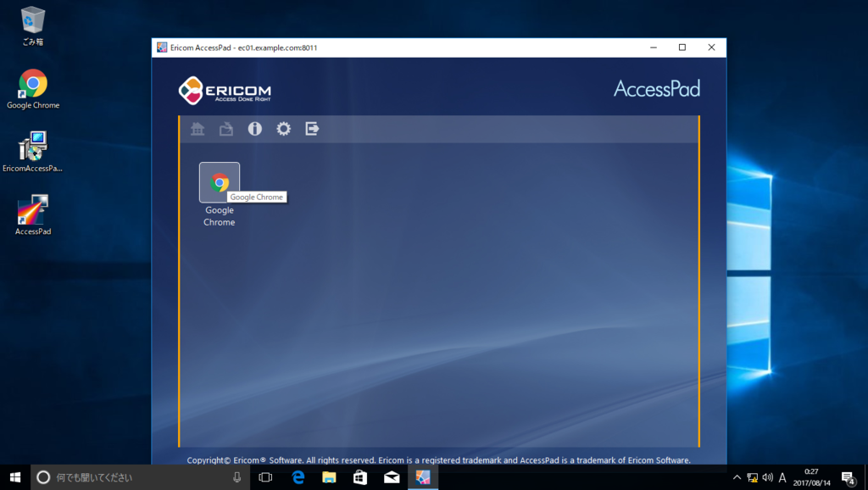Select the Recycle Bin desktop icon
Image resolution: width=868 pixels, height=490 pixels.
coord(33,26)
